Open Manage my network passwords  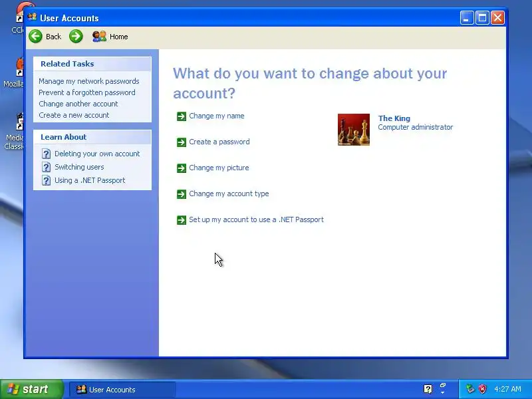tap(89, 81)
